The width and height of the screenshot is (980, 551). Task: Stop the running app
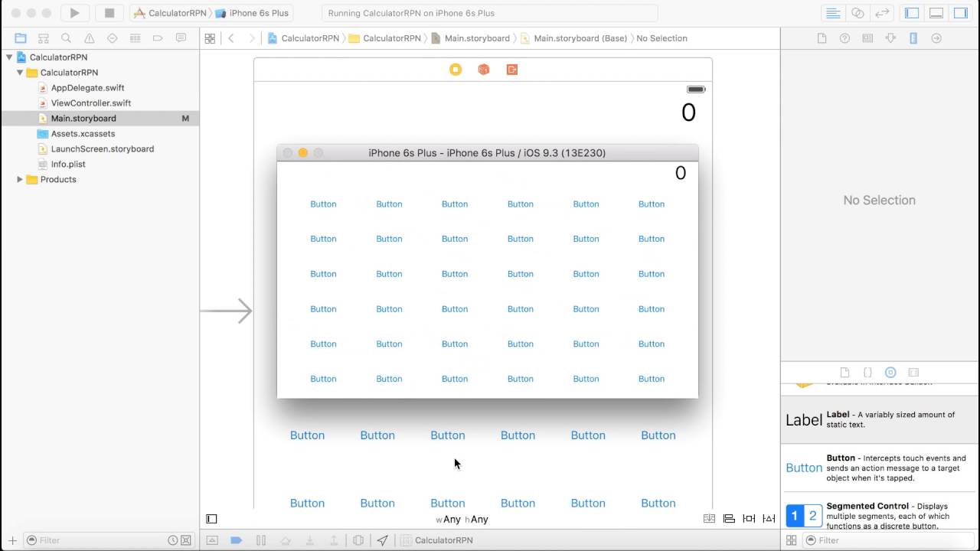pyautogui.click(x=109, y=13)
